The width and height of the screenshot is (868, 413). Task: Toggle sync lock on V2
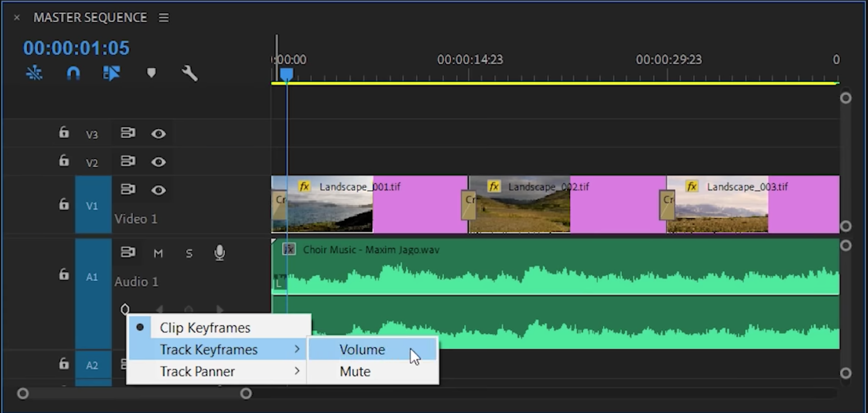(128, 161)
